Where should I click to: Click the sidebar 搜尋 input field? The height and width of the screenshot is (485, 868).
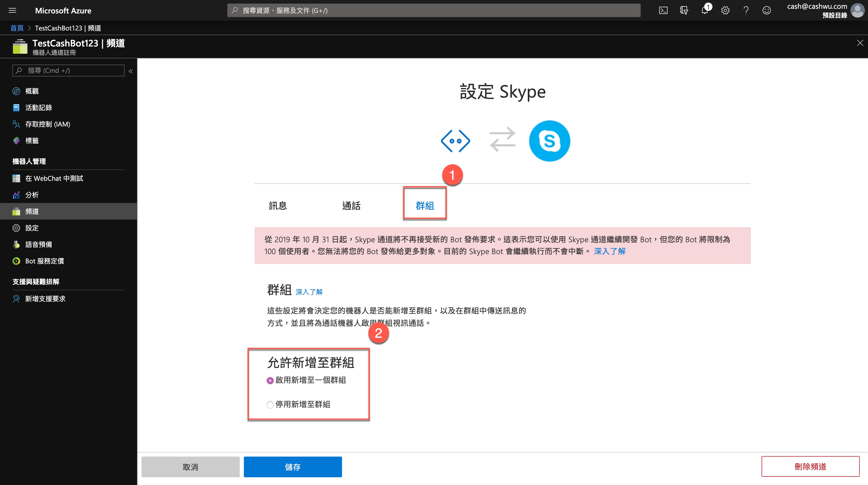[69, 71]
